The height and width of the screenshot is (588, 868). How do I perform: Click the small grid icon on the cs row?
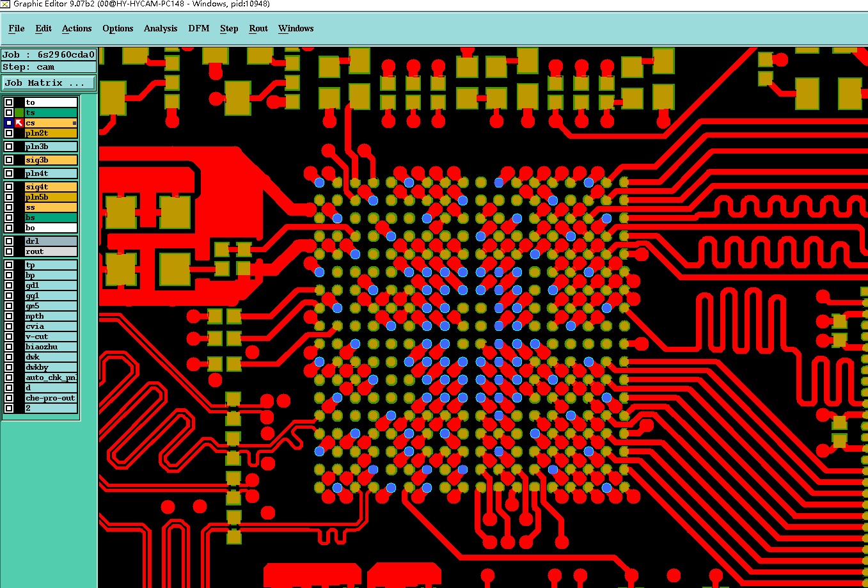(x=74, y=123)
